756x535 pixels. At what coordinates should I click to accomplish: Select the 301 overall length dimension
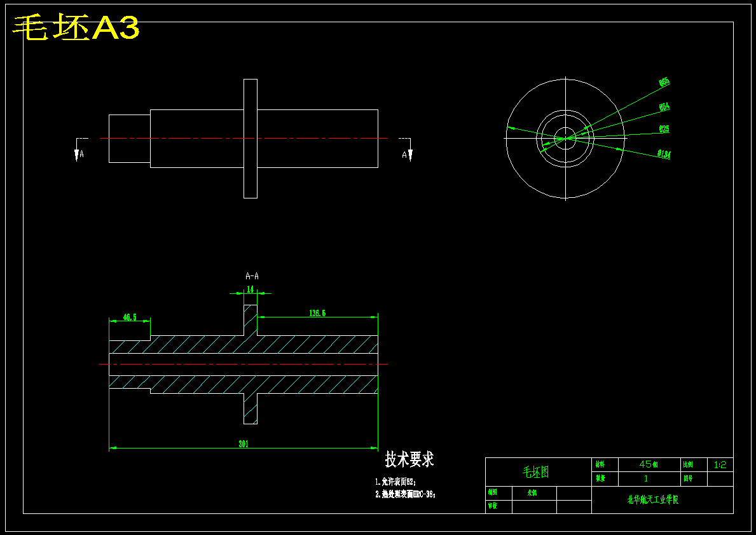click(244, 444)
